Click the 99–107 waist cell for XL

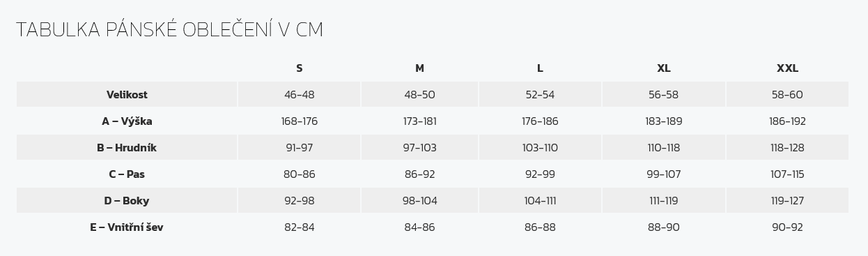pyautogui.click(x=664, y=174)
